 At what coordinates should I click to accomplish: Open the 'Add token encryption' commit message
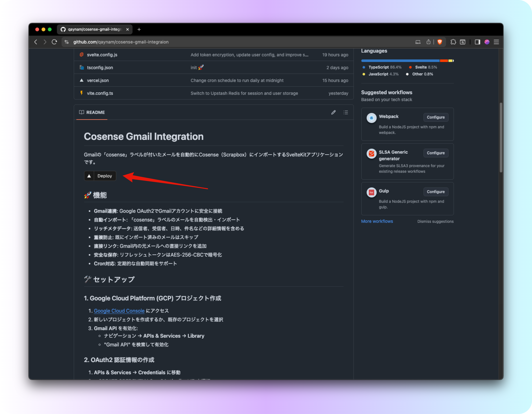249,55
